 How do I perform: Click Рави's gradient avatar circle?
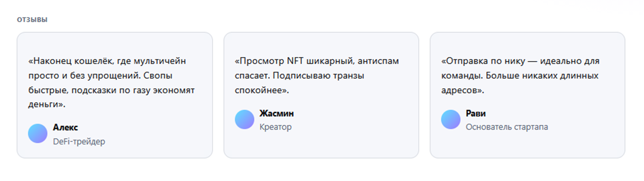click(x=451, y=119)
